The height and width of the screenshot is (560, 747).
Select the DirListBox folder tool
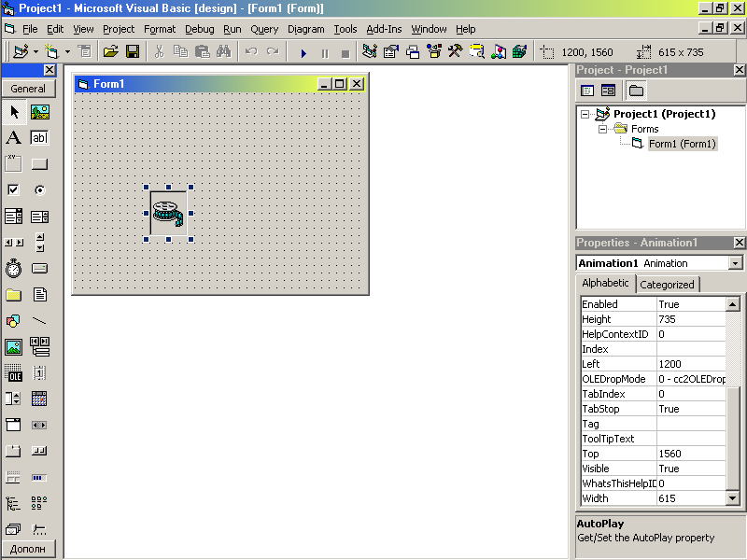[14, 295]
